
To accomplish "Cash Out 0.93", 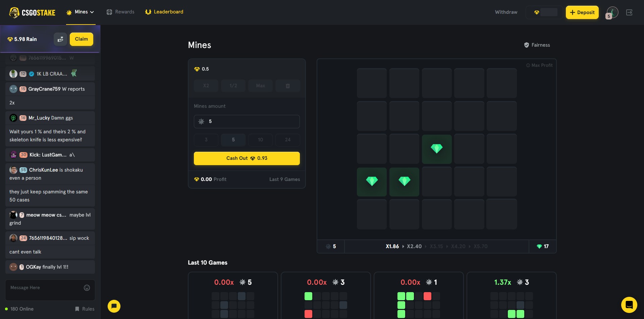I will 247,158.
